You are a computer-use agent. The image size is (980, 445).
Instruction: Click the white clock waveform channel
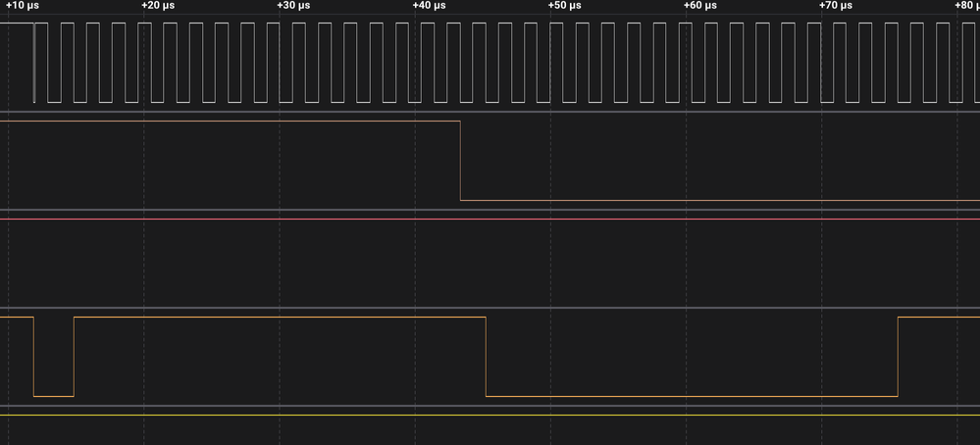(490, 63)
